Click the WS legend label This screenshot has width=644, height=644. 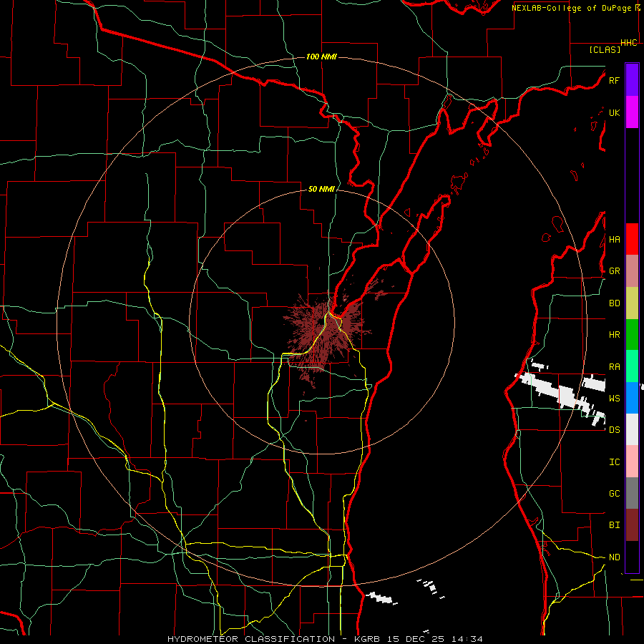point(614,398)
